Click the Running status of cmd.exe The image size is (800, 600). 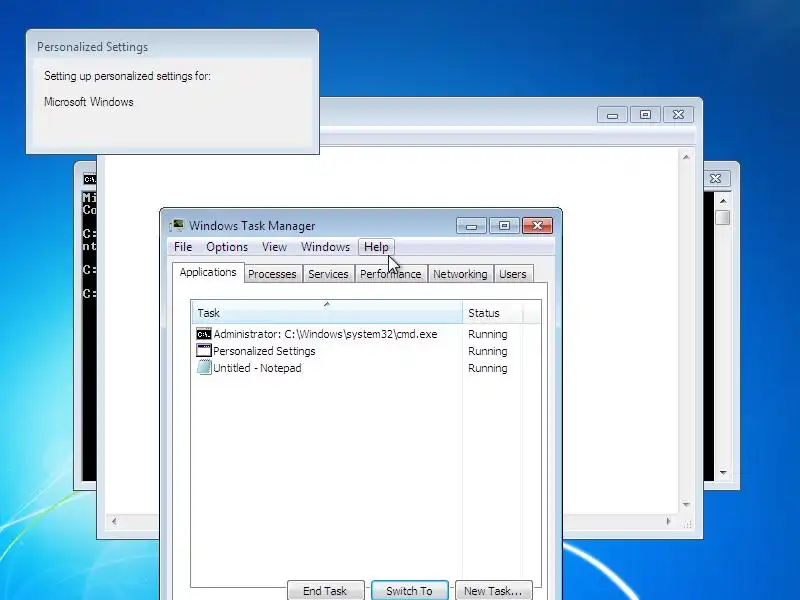[488, 334]
